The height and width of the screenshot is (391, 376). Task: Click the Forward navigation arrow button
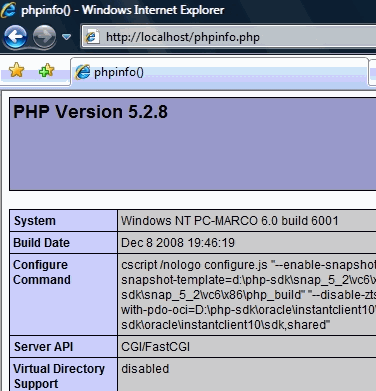coord(44,37)
